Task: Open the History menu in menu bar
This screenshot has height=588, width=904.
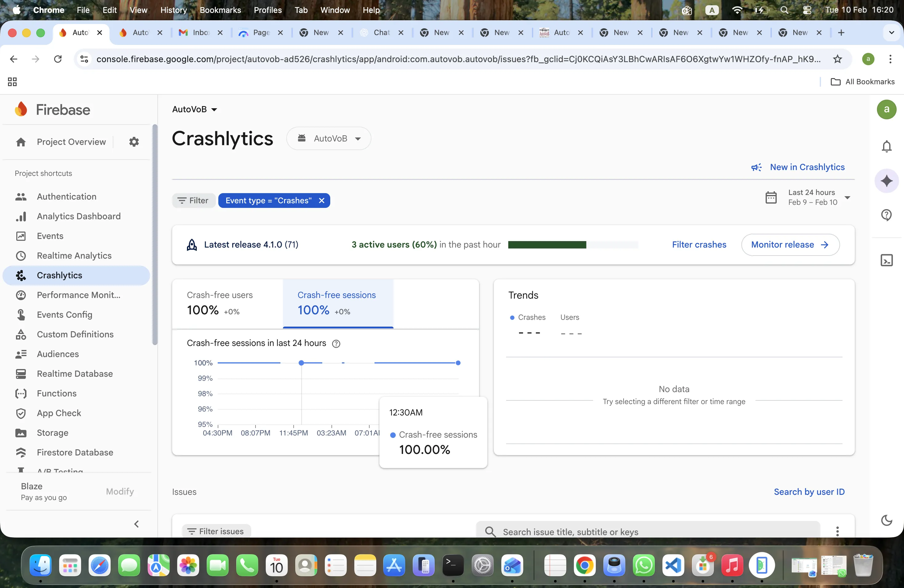Action: (x=174, y=10)
